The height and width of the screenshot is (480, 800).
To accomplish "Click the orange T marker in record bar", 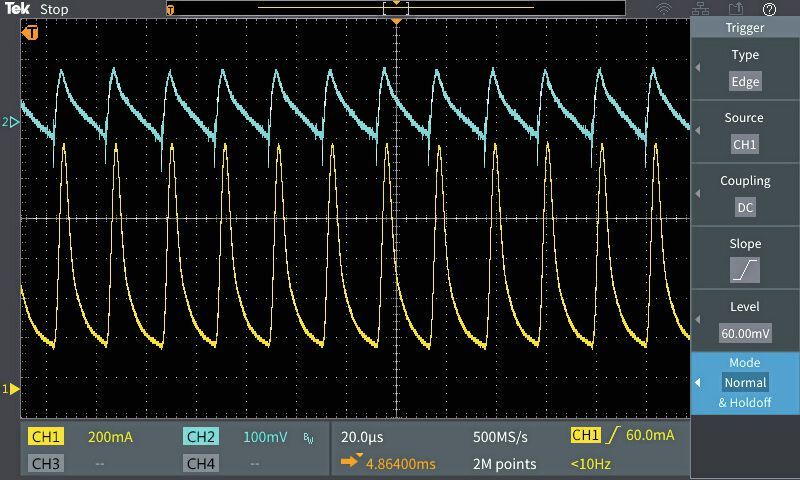I will click(170, 10).
